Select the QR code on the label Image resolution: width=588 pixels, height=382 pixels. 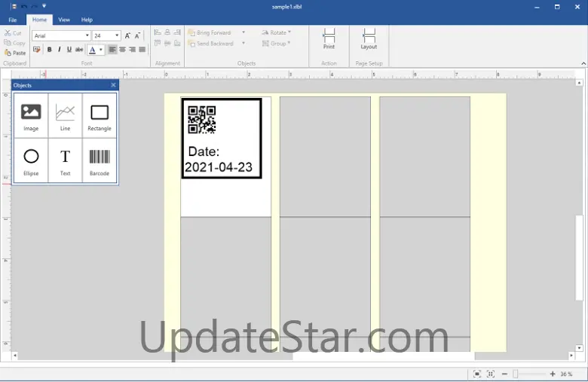[202, 120]
